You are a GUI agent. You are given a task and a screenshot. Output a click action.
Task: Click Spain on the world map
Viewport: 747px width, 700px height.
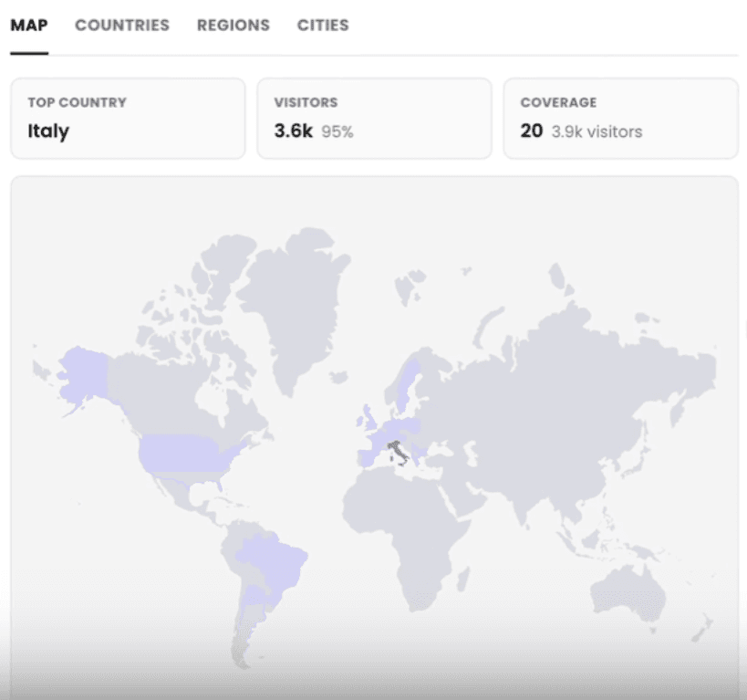click(x=368, y=458)
